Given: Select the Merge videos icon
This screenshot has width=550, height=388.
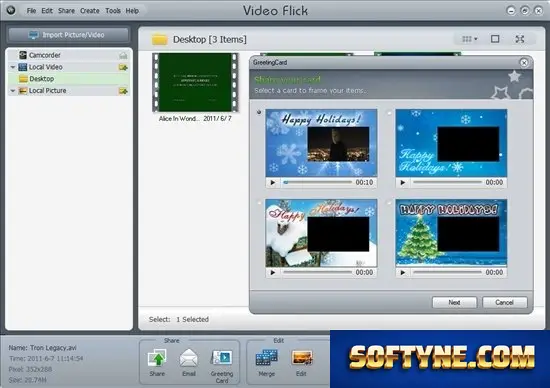Looking at the screenshot, I should tap(267, 358).
